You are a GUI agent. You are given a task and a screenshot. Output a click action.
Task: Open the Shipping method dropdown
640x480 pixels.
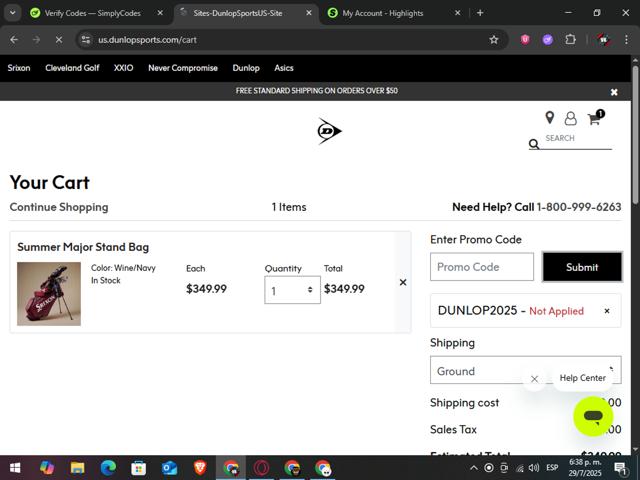coord(526,370)
